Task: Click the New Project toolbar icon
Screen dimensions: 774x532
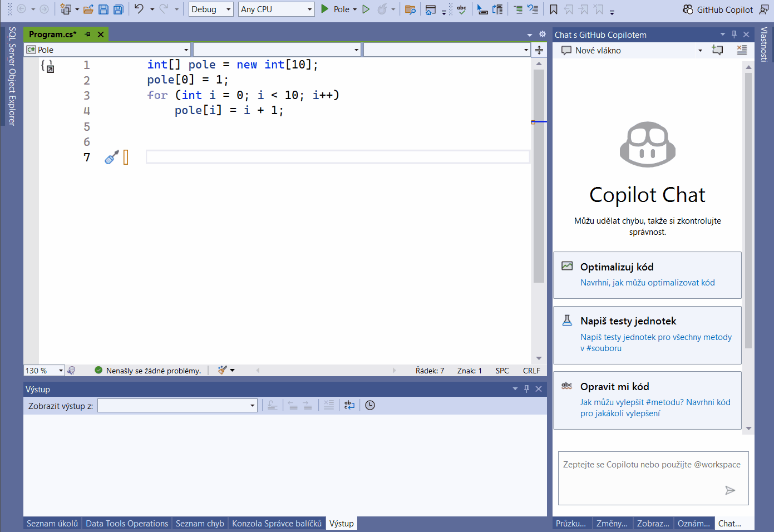Action: coord(66,9)
